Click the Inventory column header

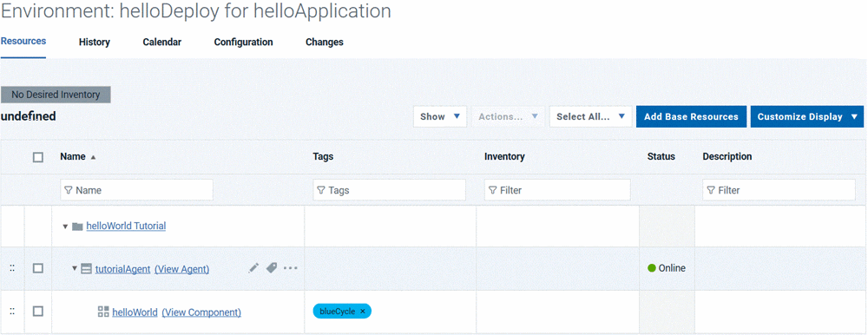click(x=504, y=157)
